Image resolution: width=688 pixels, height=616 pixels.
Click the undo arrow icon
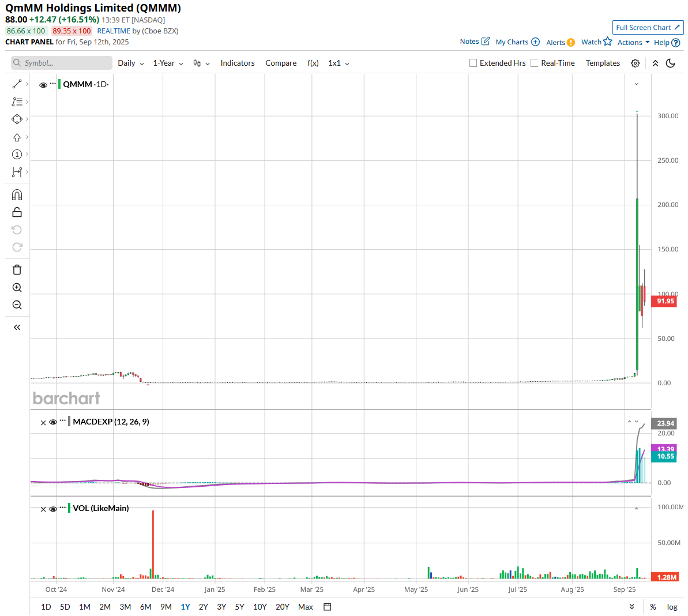[x=17, y=230]
